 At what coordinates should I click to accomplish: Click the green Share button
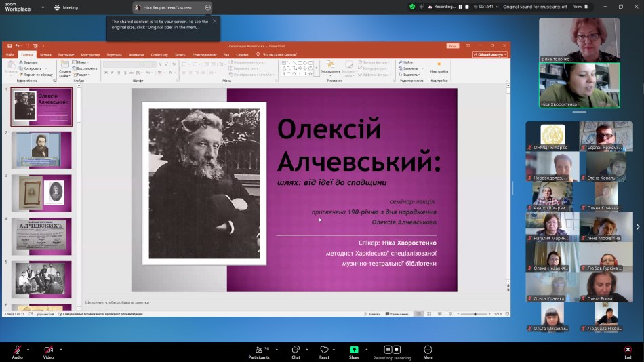[354, 350]
